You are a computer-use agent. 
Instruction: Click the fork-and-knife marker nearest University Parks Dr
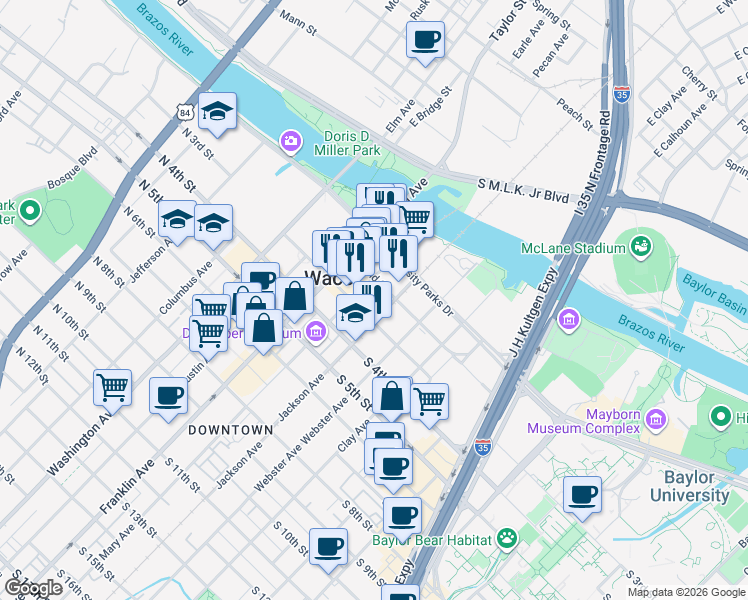point(398,254)
